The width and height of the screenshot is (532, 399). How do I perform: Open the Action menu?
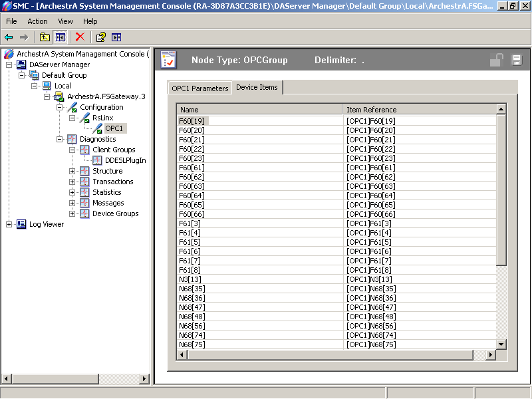(x=37, y=21)
